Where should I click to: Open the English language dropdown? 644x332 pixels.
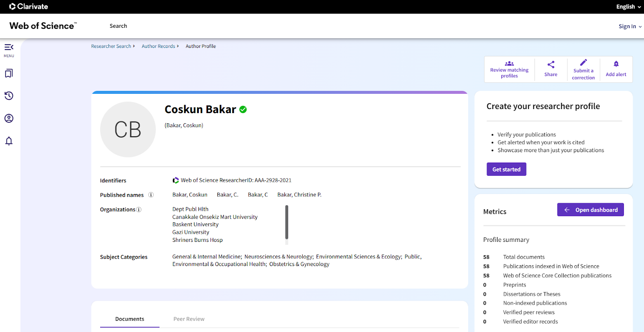[628, 7]
